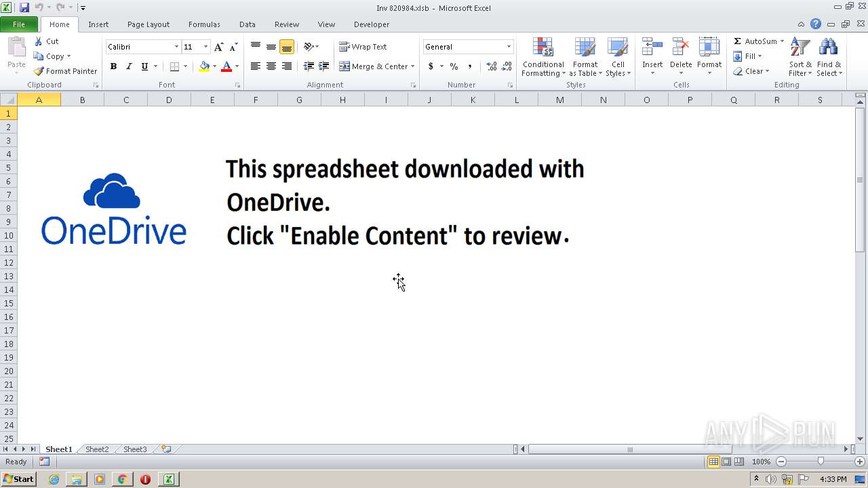Click Zoom Out minus button
The height and width of the screenshot is (488, 868).
(x=781, y=462)
